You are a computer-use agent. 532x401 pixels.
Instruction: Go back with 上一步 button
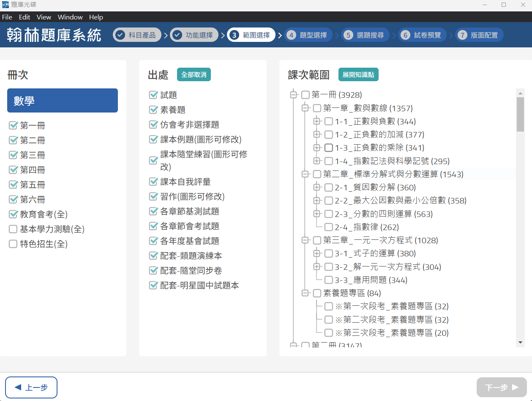point(31,387)
